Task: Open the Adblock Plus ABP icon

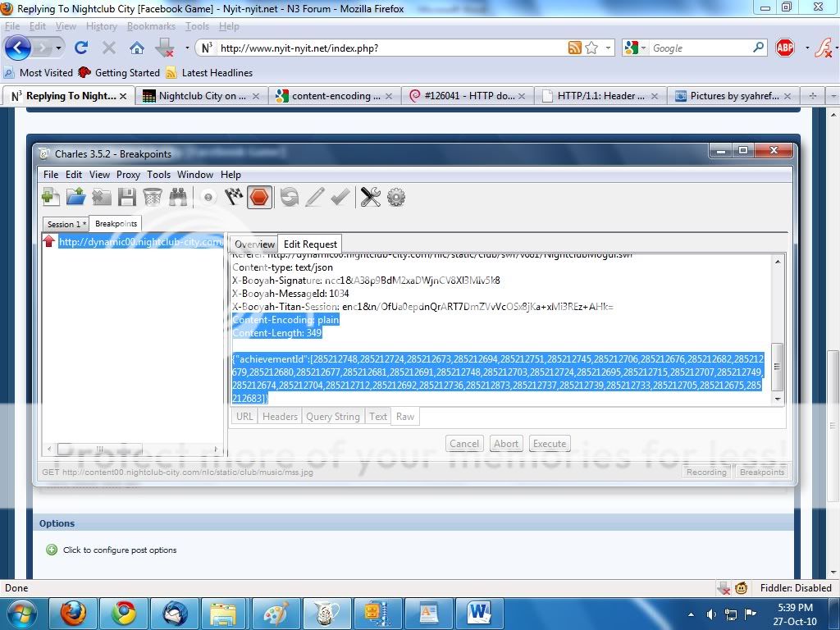Action: [x=785, y=48]
